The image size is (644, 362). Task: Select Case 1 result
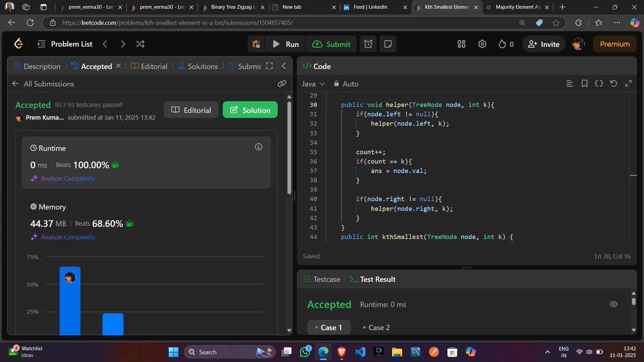tap(328, 327)
